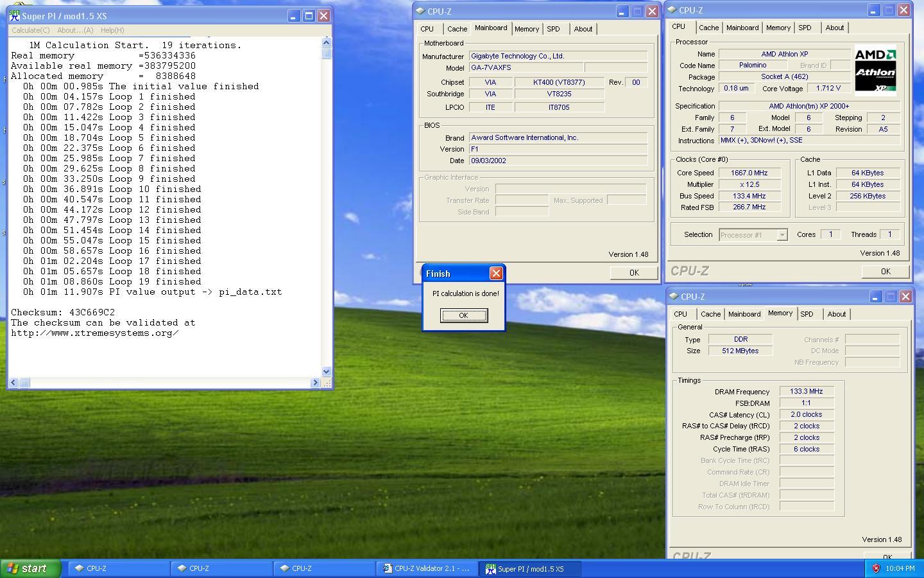
Task: Click the motherboard model GA-7VAXFS field
Action: [x=526, y=67]
